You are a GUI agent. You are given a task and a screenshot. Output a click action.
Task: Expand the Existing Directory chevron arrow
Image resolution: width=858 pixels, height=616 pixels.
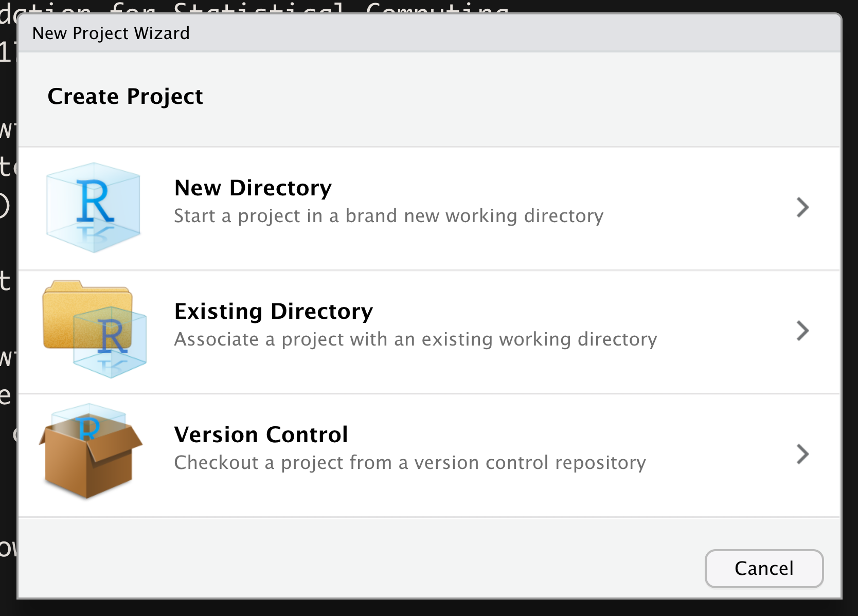tap(802, 331)
